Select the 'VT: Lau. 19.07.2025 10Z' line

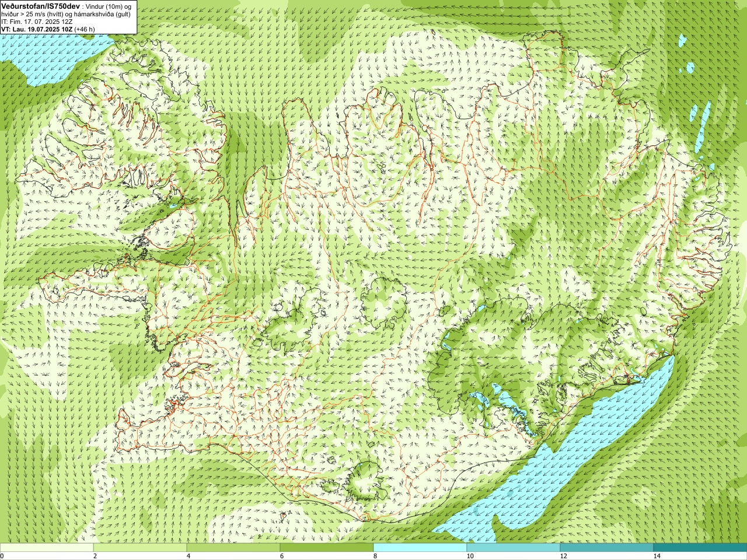coord(37,29)
